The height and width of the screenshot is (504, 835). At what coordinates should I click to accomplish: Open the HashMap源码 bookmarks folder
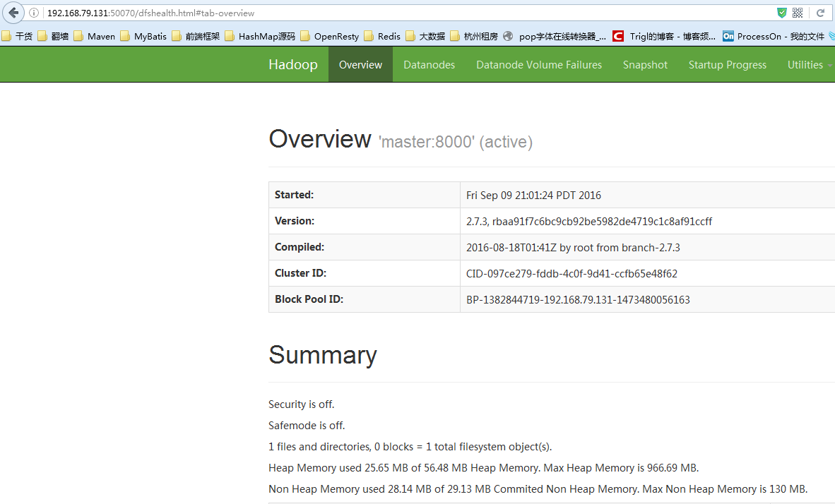[x=259, y=36]
